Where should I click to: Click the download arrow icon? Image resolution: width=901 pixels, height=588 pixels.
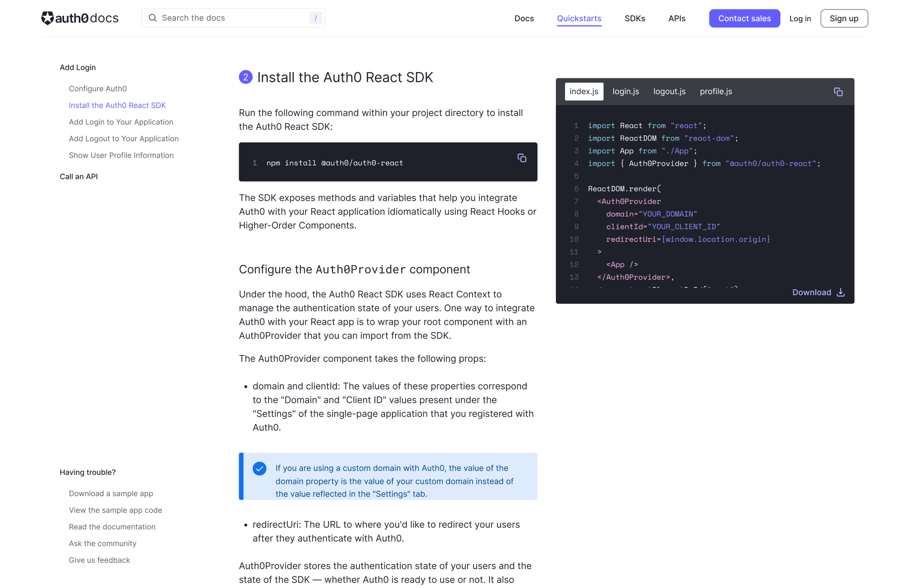841,292
